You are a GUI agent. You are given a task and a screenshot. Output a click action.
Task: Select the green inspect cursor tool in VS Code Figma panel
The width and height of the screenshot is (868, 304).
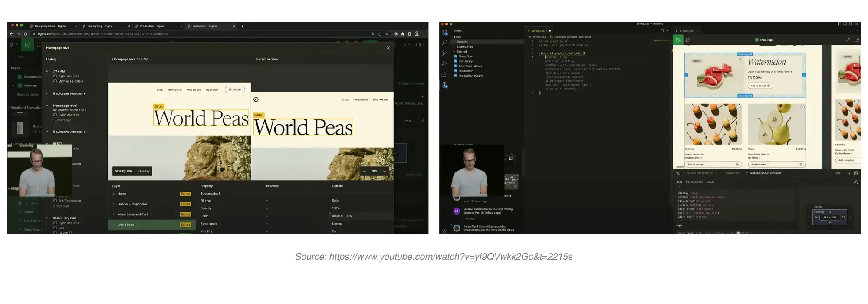(678, 40)
